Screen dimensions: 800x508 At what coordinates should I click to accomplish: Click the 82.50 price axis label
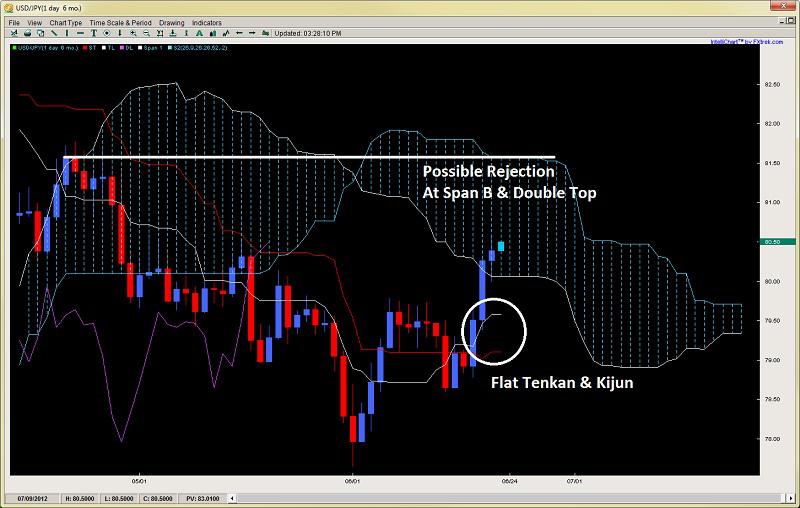click(x=773, y=84)
